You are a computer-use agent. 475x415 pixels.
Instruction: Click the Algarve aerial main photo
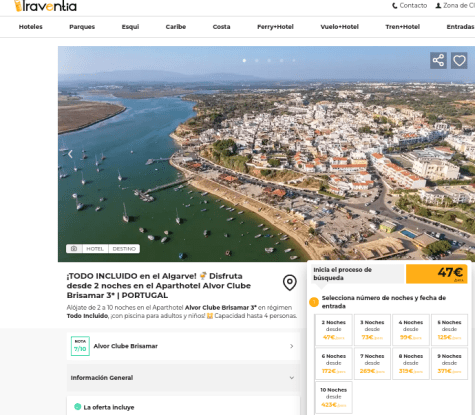coord(266,154)
